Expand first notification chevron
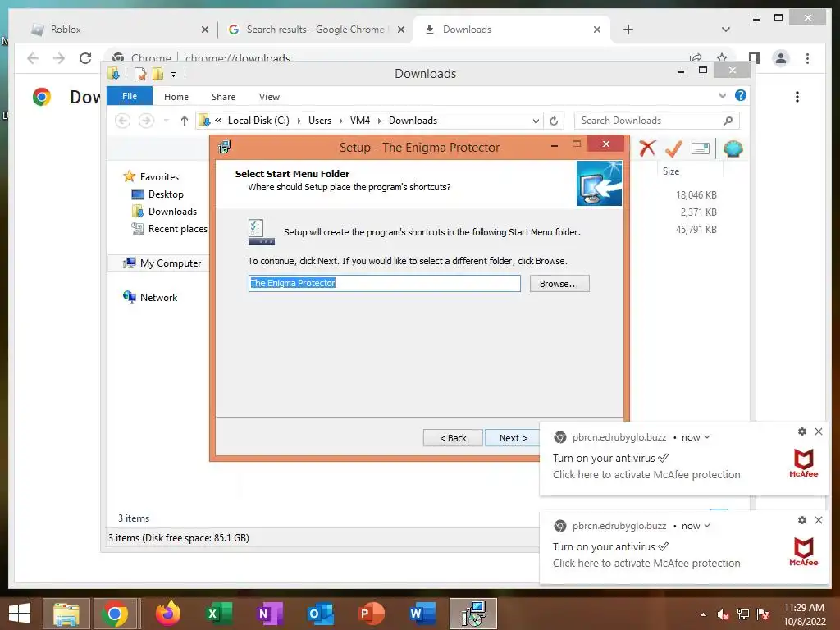840x630 pixels. tap(707, 437)
